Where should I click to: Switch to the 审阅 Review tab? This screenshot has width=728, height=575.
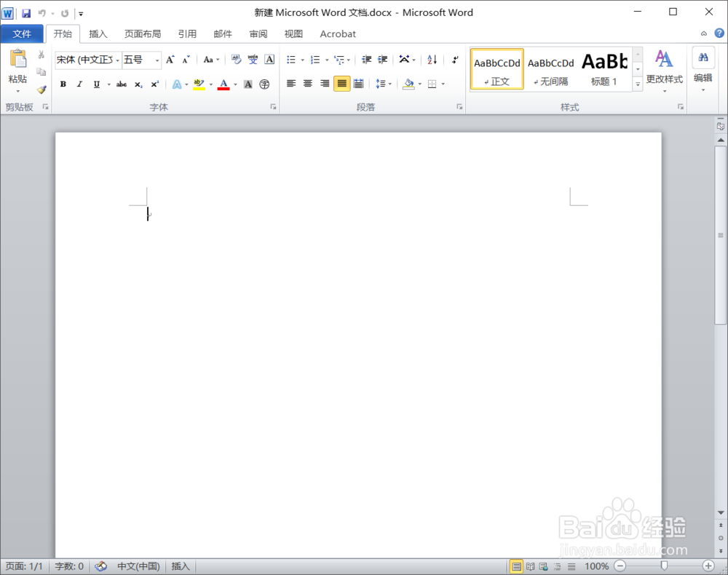(258, 34)
